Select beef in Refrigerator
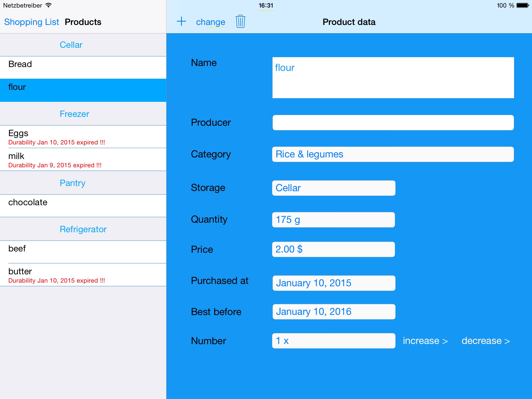Screen dimensions: 532x399 83,252
